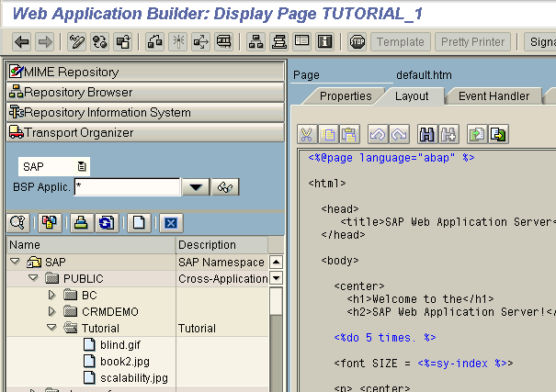The image size is (556, 392).
Task: Collapse the PUBLIC folder node
Action: coord(33,278)
